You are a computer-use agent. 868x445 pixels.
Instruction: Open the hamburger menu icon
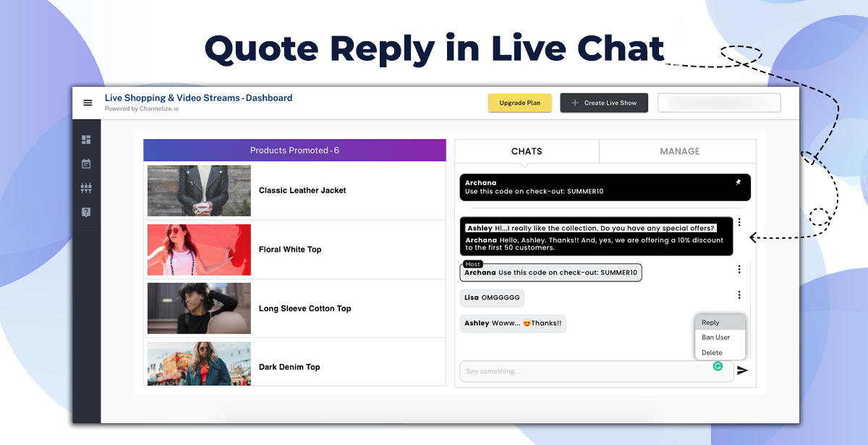point(88,103)
